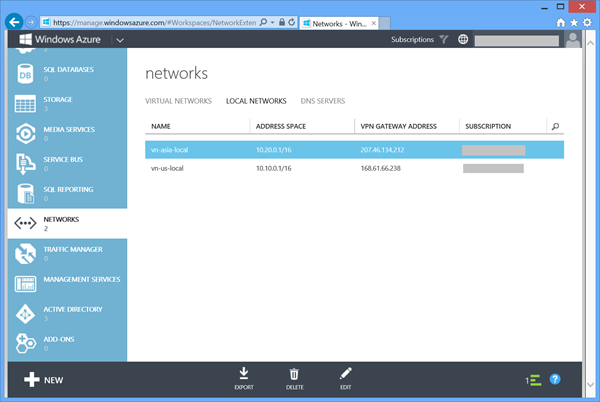Click the scroll down arrow of page scrollbar

(x=590, y=385)
